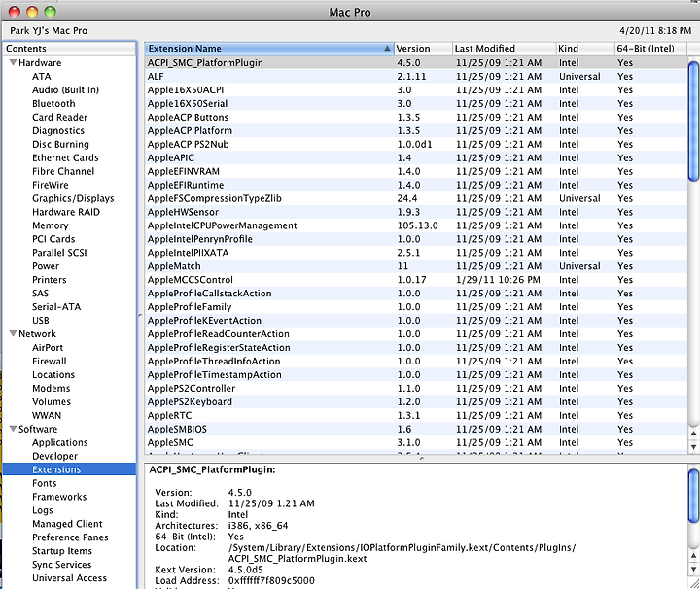Select the AppleSMBIOS row
Viewport: 700px width, 589px height.
click(416, 429)
